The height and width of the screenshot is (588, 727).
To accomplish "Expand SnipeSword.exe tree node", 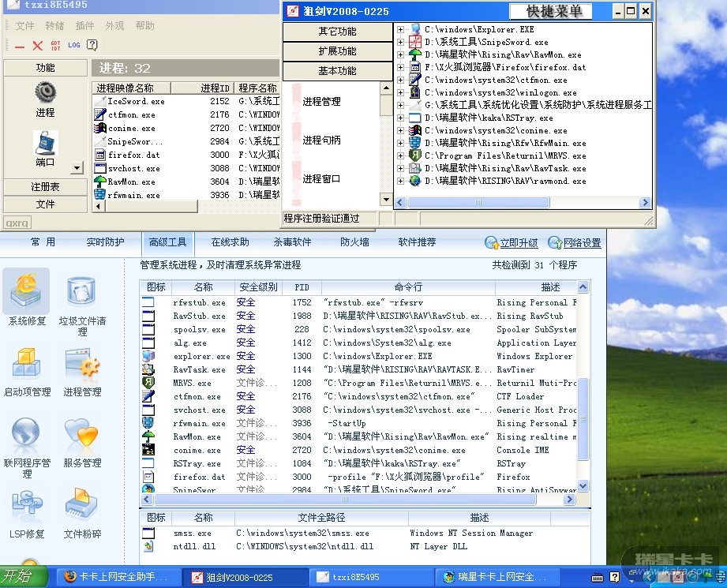I will click(x=400, y=42).
